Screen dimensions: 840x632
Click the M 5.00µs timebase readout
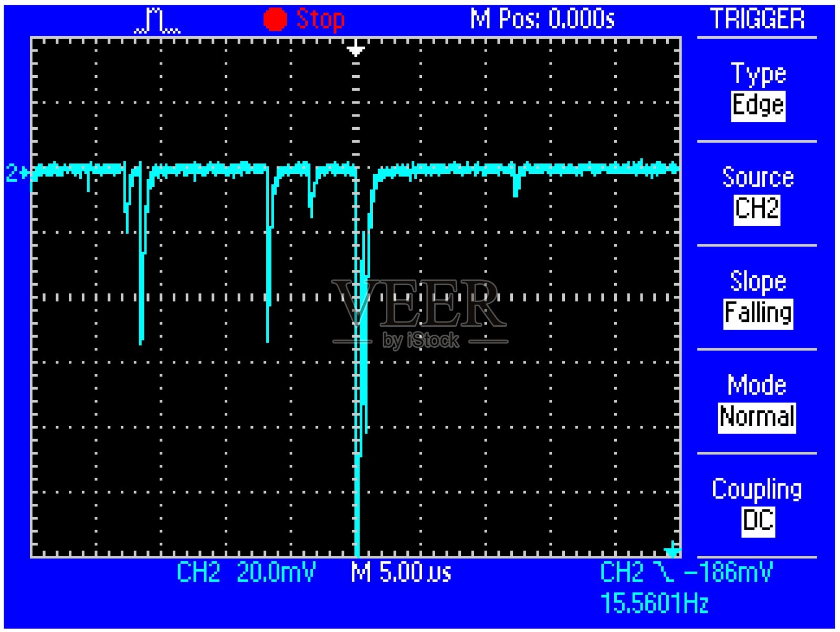click(x=401, y=572)
